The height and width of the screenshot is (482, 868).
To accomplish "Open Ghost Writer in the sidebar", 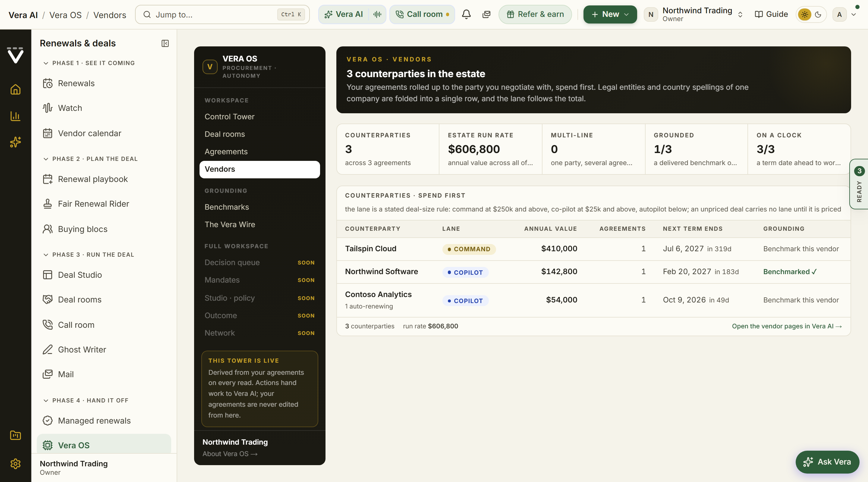I will (104, 350).
